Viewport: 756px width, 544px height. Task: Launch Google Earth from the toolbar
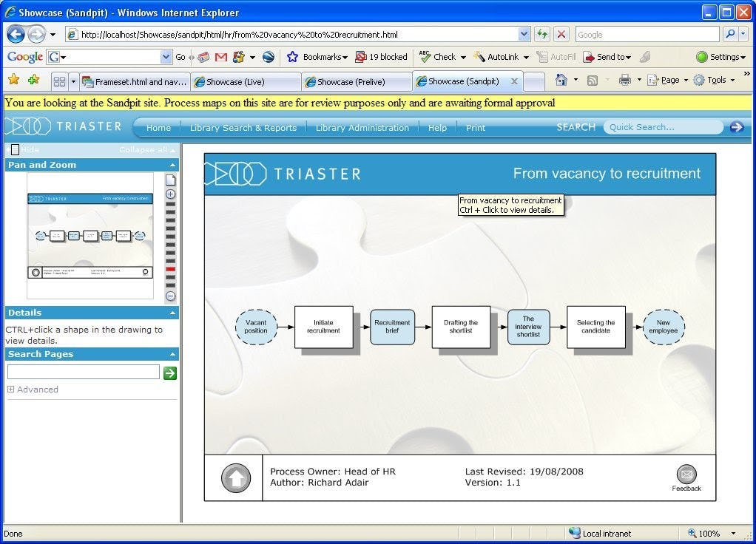point(268,57)
